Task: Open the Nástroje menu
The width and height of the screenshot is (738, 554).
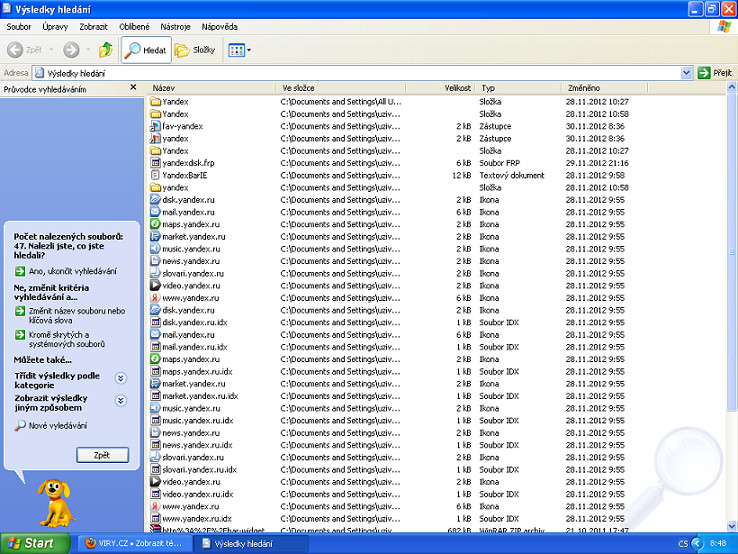Action: pyautogui.click(x=174, y=27)
